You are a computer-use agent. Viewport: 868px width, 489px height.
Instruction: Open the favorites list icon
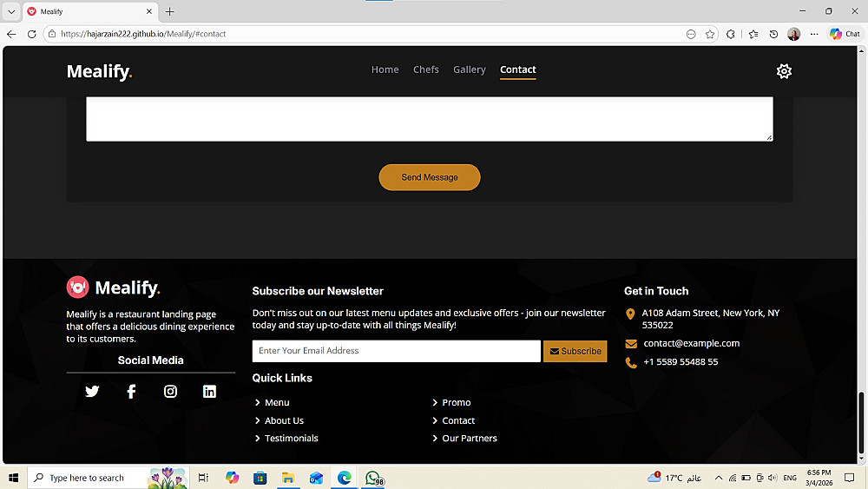point(753,35)
